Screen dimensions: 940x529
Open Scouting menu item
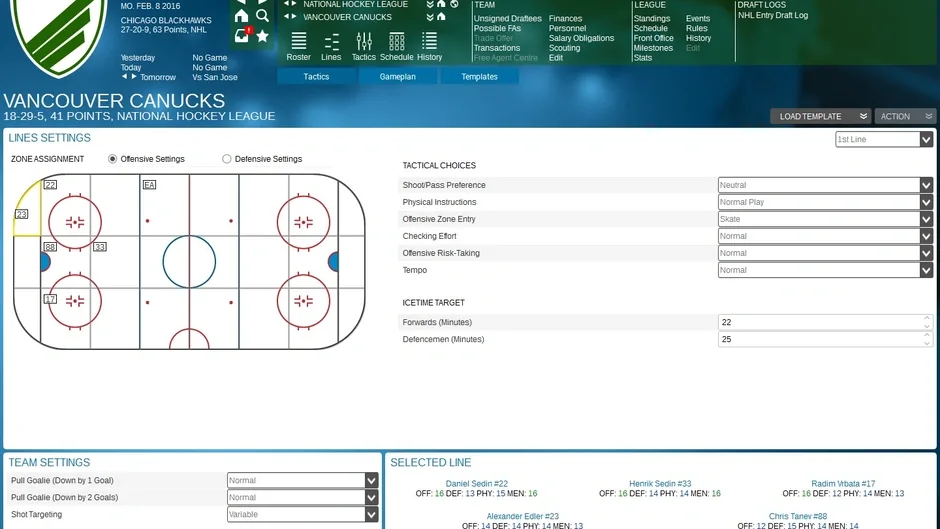[x=564, y=48]
